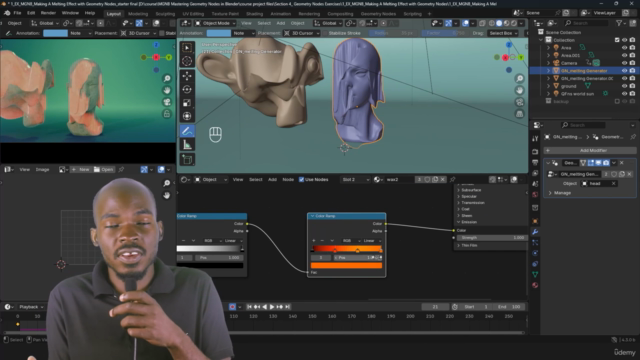The height and width of the screenshot is (360, 640).
Task: Open the Object Mode dropdown
Action: click(x=216, y=23)
